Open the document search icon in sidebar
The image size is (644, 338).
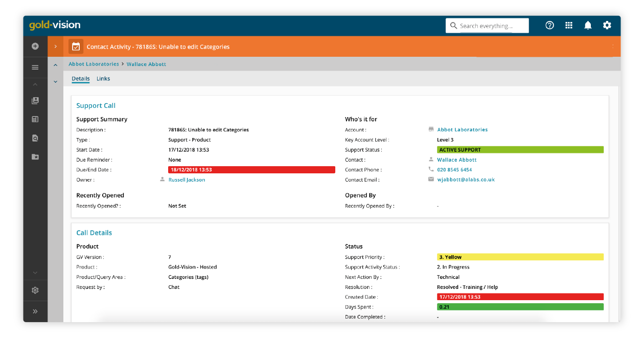tap(35, 138)
